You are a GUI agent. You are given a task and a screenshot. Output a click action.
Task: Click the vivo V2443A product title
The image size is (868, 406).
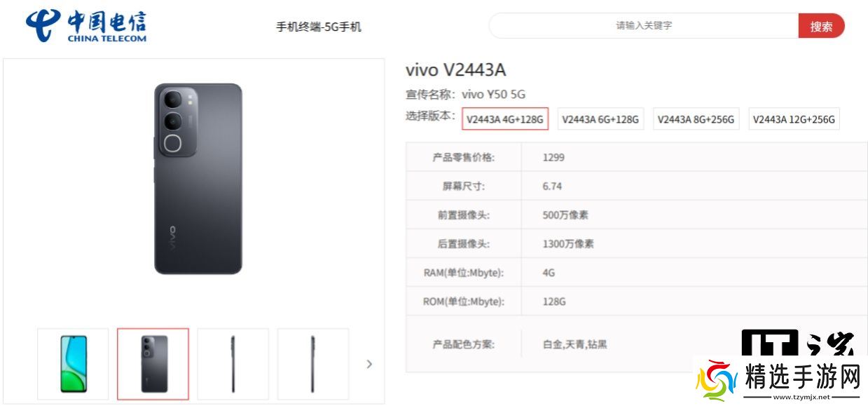click(455, 70)
